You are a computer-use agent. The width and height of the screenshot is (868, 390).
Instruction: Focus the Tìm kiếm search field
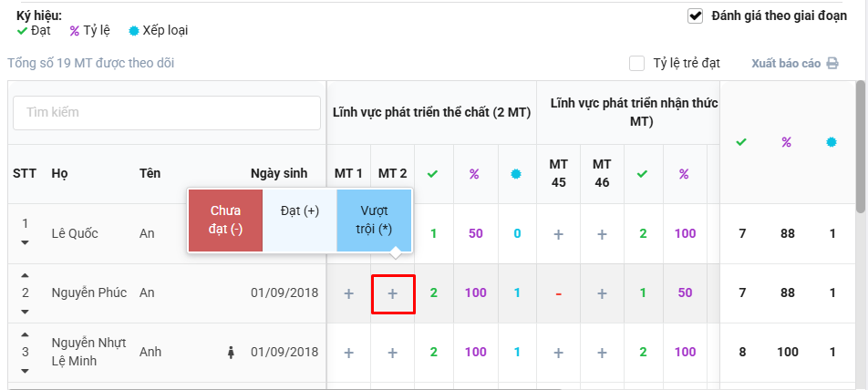tap(167, 113)
